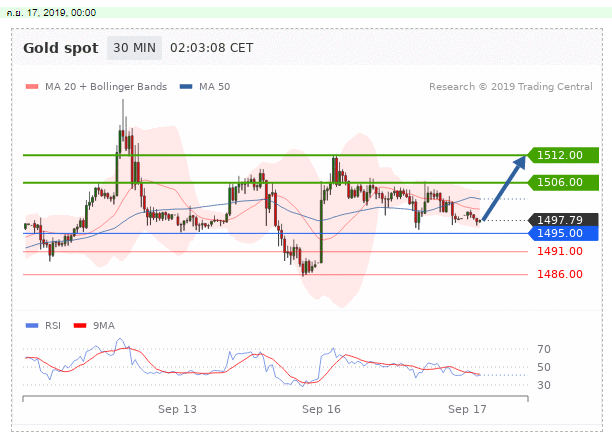Image resolution: width=612 pixels, height=436 pixels.
Task: Click the 02:03:08 CET timestamp
Action: [212, 48]
